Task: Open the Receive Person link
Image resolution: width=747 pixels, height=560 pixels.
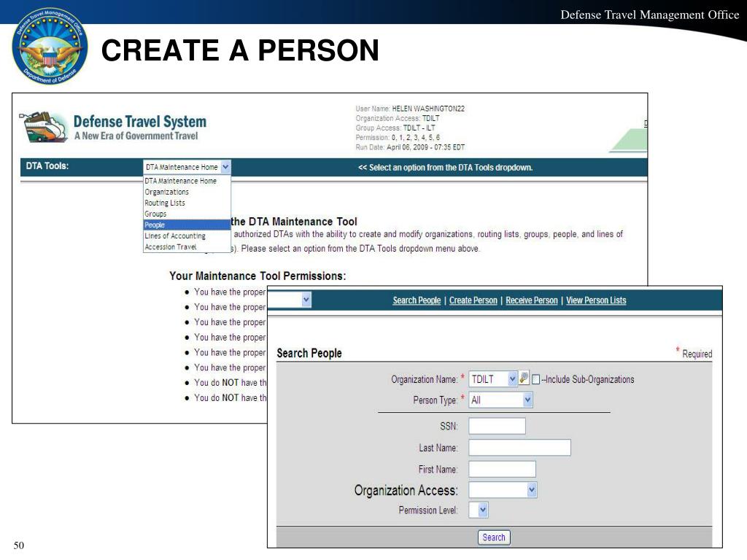Action: [532, 300]
